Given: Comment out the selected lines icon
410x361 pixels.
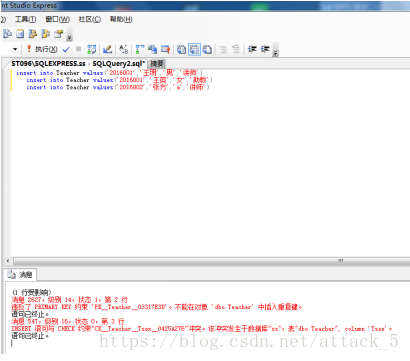Looking at the screenshot, I should coord(223,49).
